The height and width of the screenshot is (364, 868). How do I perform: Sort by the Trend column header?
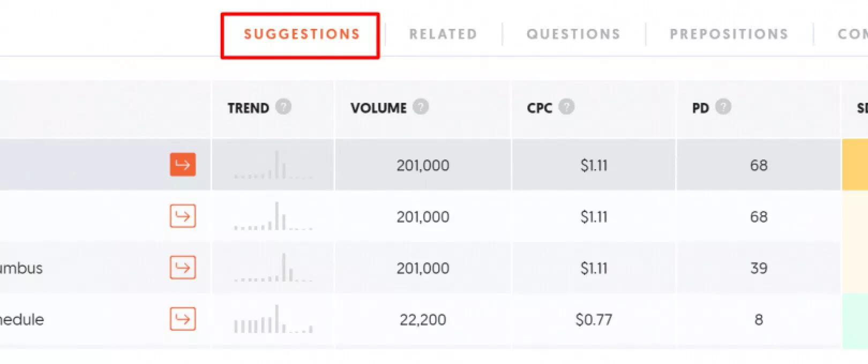pos(248,108)
